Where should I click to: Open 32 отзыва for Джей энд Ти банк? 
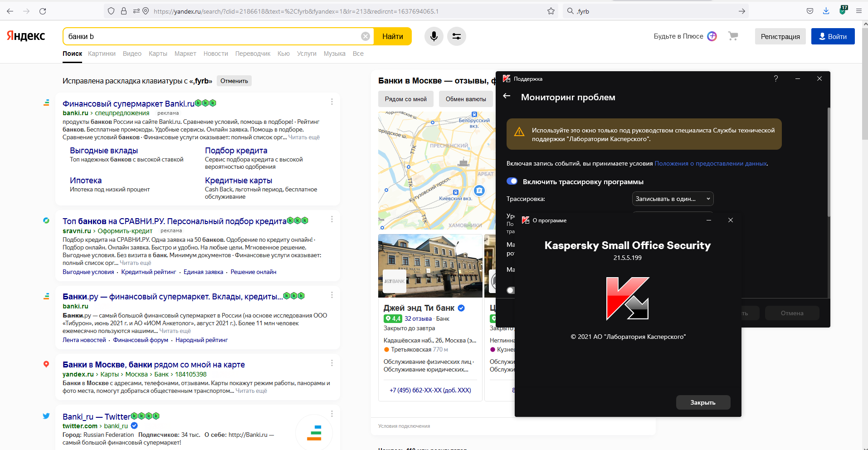pos(418,318)
